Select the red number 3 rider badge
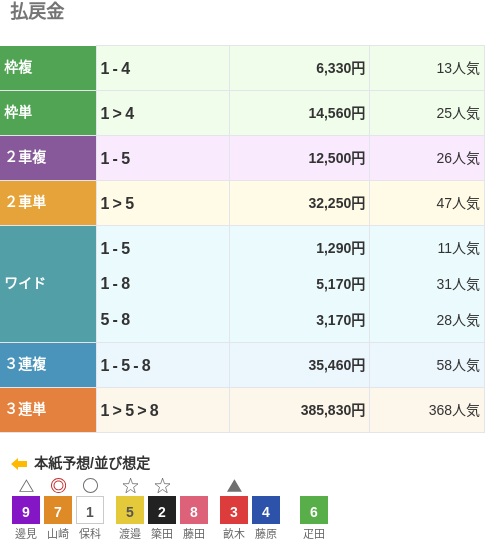This screenshot has width=485, height=558. [234, 510]
